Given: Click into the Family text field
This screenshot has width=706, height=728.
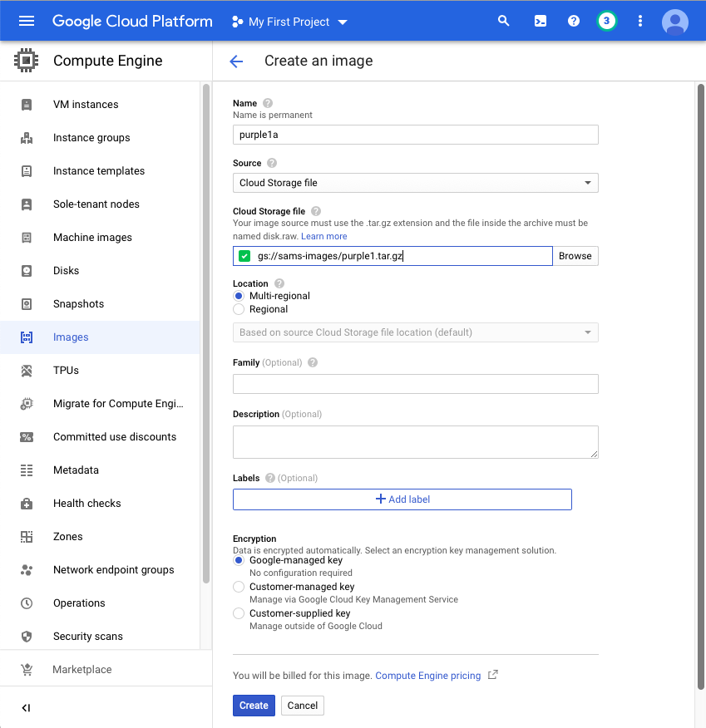Looking at the screenshot, I should point(415,384).
